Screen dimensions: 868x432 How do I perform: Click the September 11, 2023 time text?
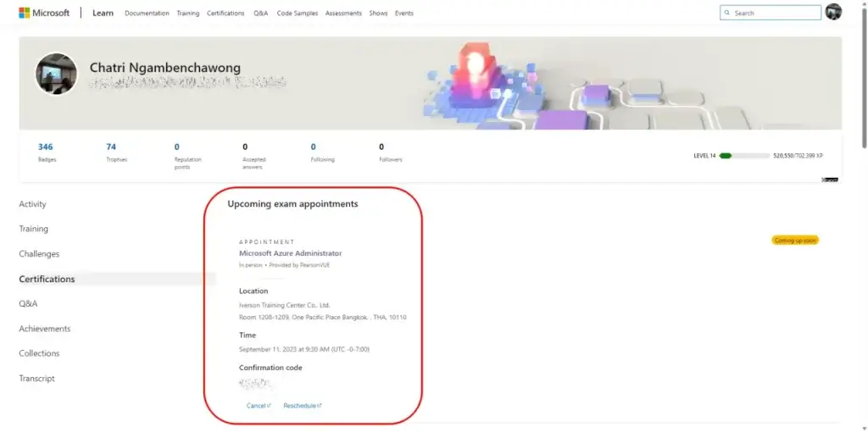click(304, 349)
